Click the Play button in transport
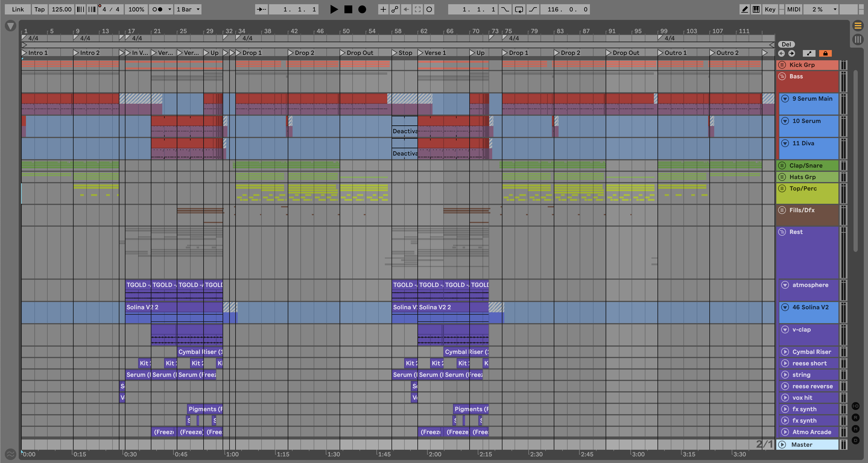Image resolution: width=868 pixels, height=463 pixels. click(334, 9)
